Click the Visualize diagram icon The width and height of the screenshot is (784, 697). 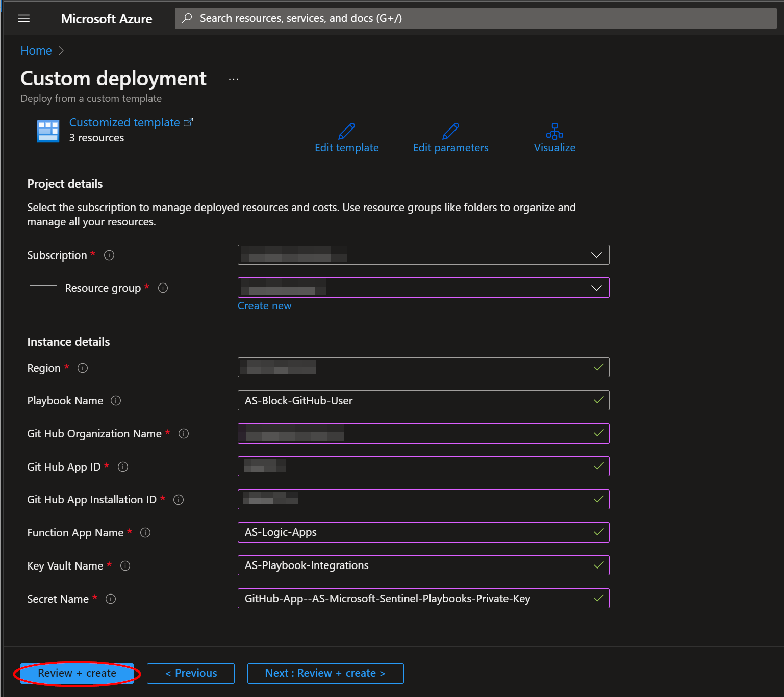554,131
